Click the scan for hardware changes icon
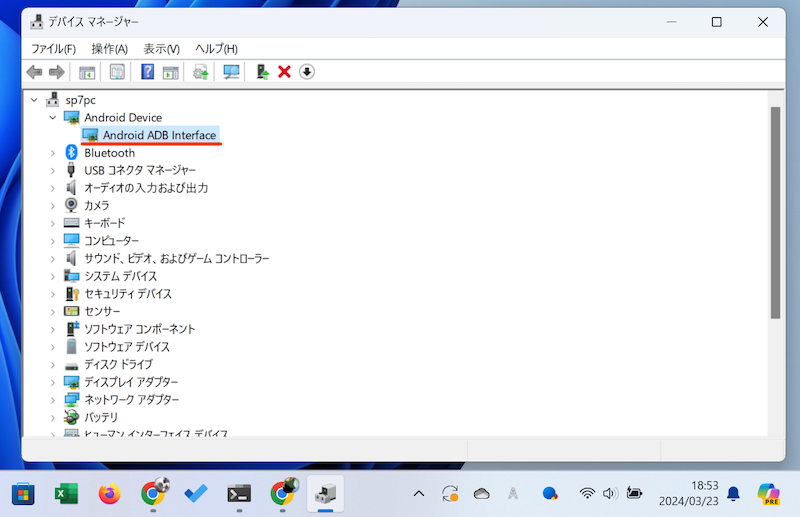This screenshot has height=517, width=800. click(x=231, y=72)
